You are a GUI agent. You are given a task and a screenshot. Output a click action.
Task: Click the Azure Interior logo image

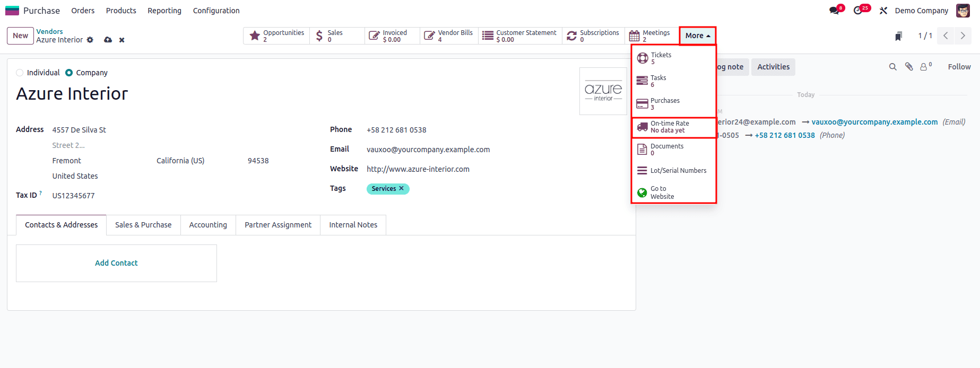603,91
